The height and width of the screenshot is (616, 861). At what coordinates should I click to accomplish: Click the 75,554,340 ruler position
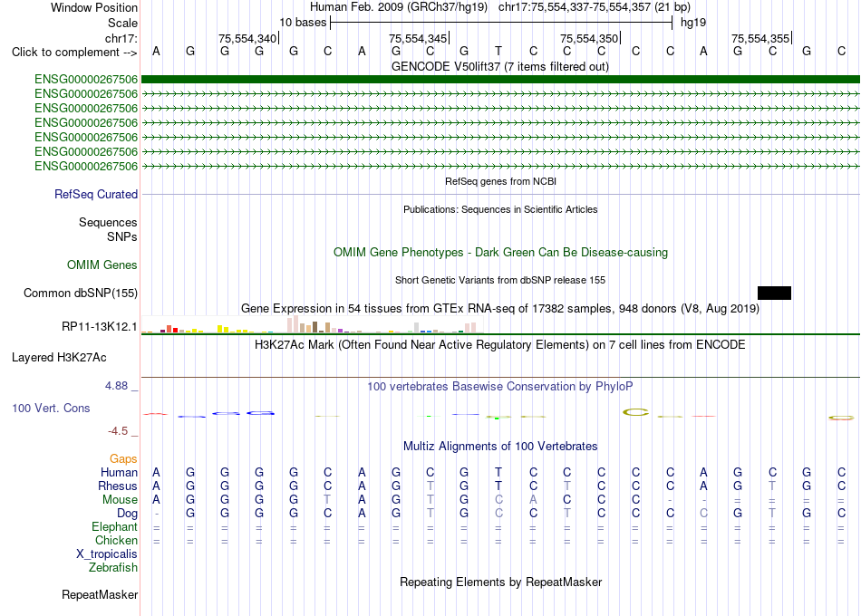pyautogui.click(x=247, y=38)
